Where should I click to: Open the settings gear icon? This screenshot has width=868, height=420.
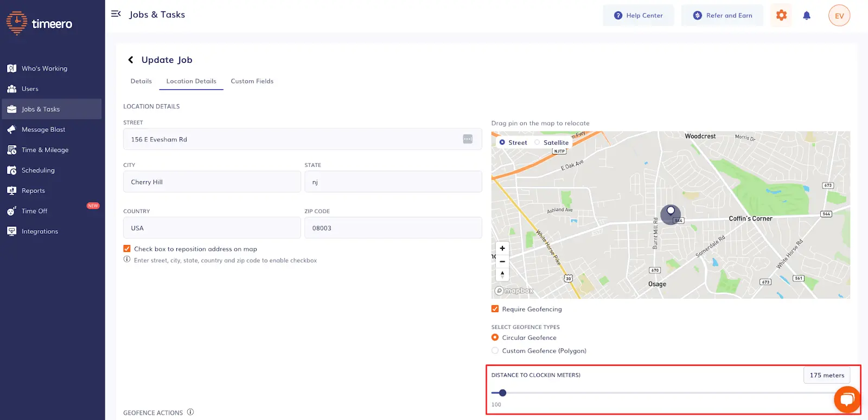[781, 15]
